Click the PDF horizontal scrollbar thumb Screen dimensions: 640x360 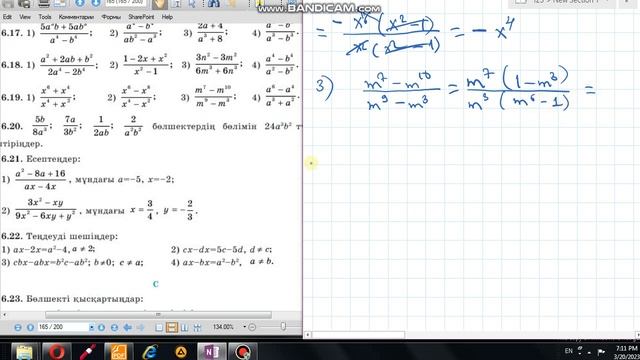coord(158,315)
